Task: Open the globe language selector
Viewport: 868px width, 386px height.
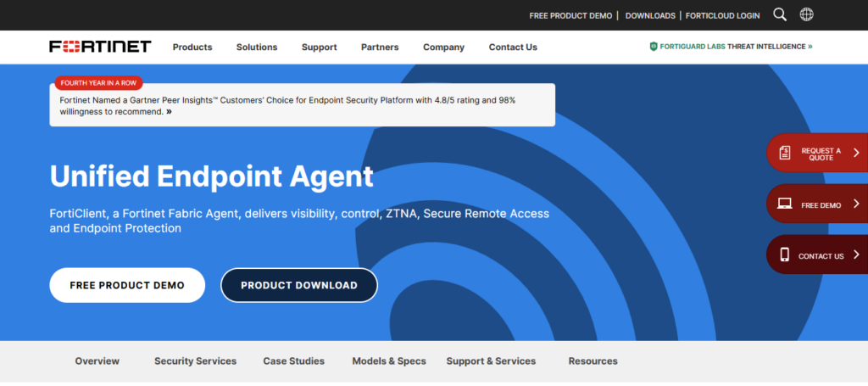Action: (x=807, y=15)
